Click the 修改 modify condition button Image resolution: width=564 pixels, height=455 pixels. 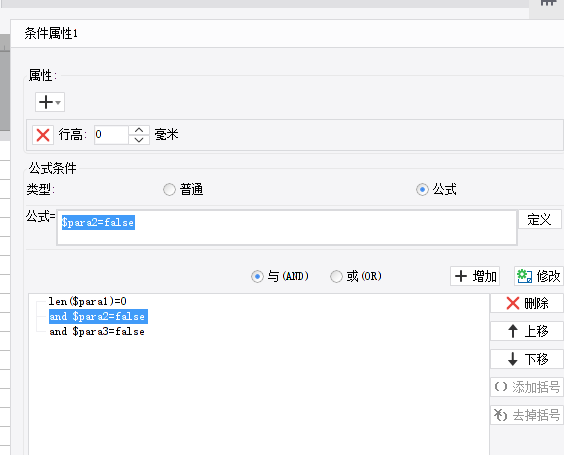click(x=539, y=276)
